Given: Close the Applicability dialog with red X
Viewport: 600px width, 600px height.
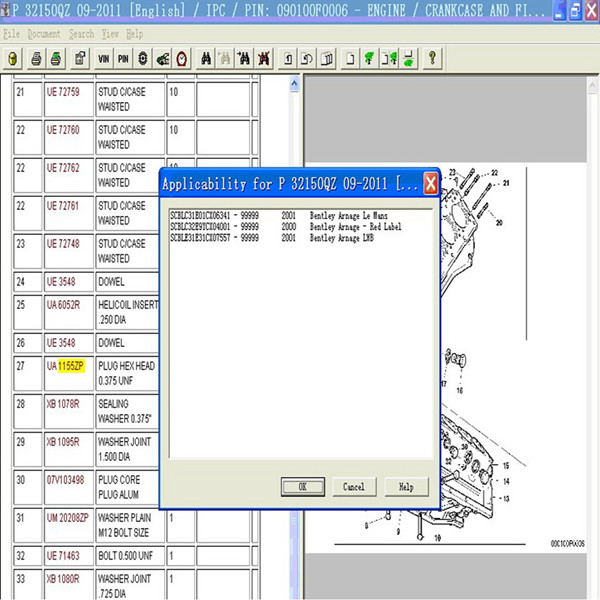Looking at the screenshot, I should (430, 184).
